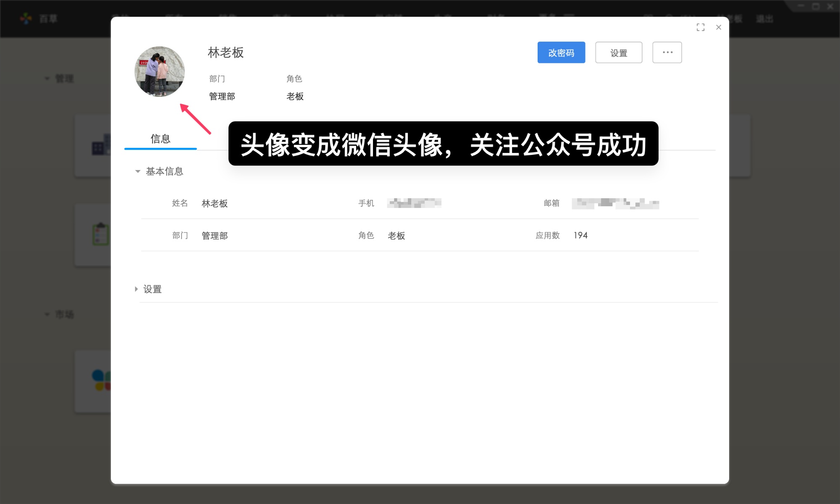The width and height of the screenshot is (840, 504).
Task: Click the 部门 value 管理部 in the table
Action: click(x=215, y=236)
